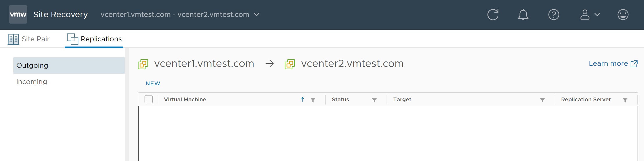Click the VMware vmw logo
The image size is (644, 161).
18,14
